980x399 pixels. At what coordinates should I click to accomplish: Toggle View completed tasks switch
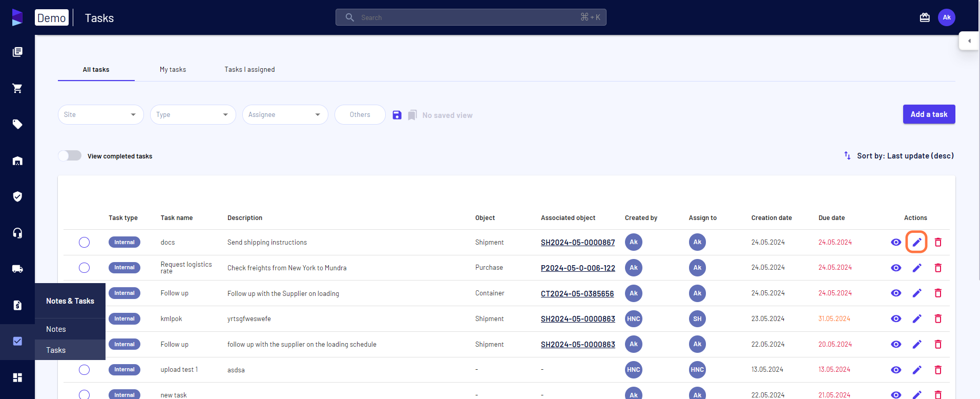click(x=70, y=155)
